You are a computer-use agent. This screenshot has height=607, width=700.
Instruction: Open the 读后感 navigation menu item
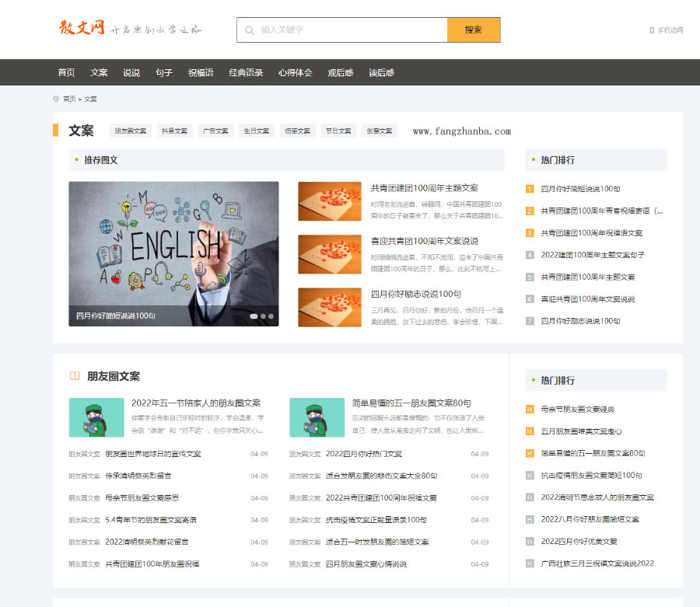381,72
